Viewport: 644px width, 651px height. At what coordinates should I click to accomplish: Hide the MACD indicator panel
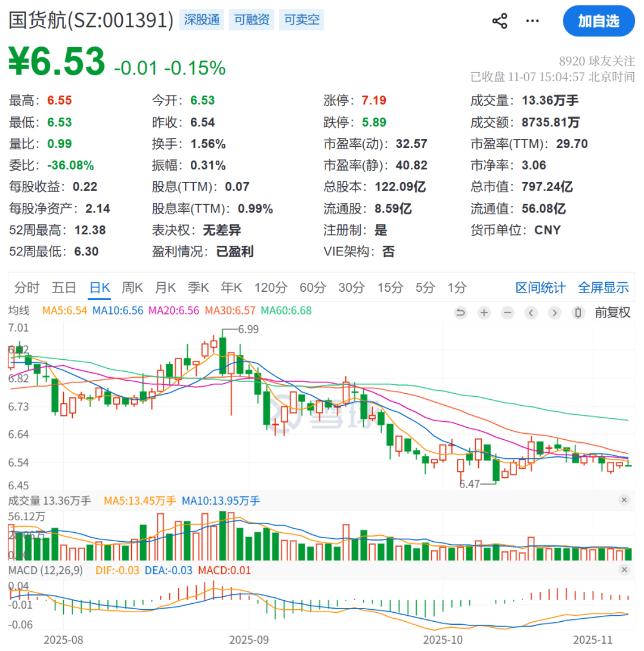point(624,570)
